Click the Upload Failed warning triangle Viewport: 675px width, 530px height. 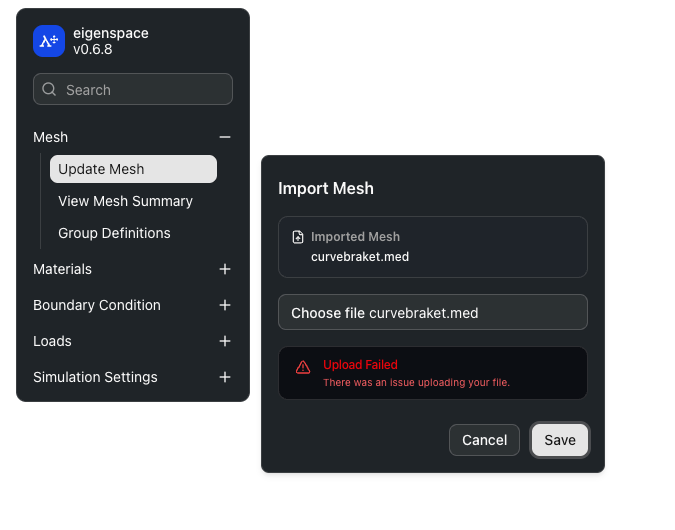303,367
